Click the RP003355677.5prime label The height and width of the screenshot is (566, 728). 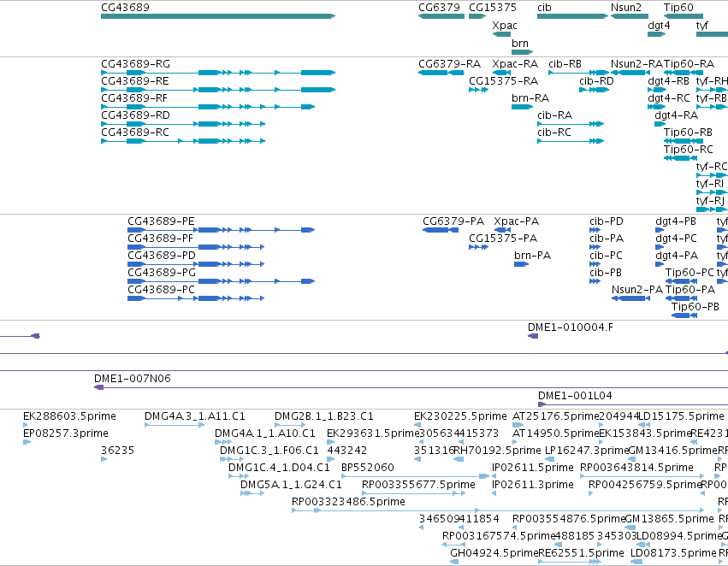coord(418,485)
